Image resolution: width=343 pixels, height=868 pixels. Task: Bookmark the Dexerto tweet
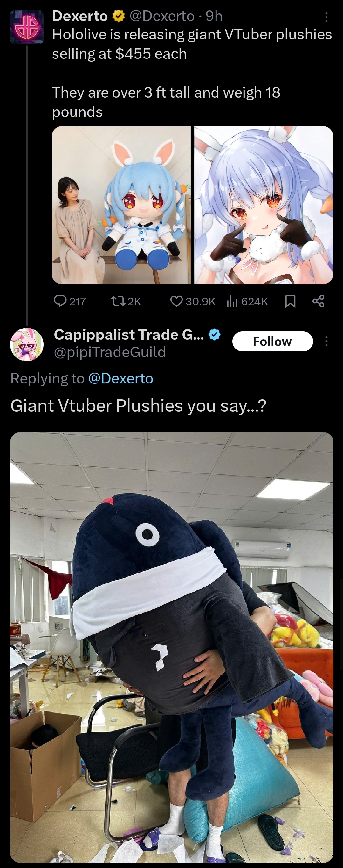point(290,301)
